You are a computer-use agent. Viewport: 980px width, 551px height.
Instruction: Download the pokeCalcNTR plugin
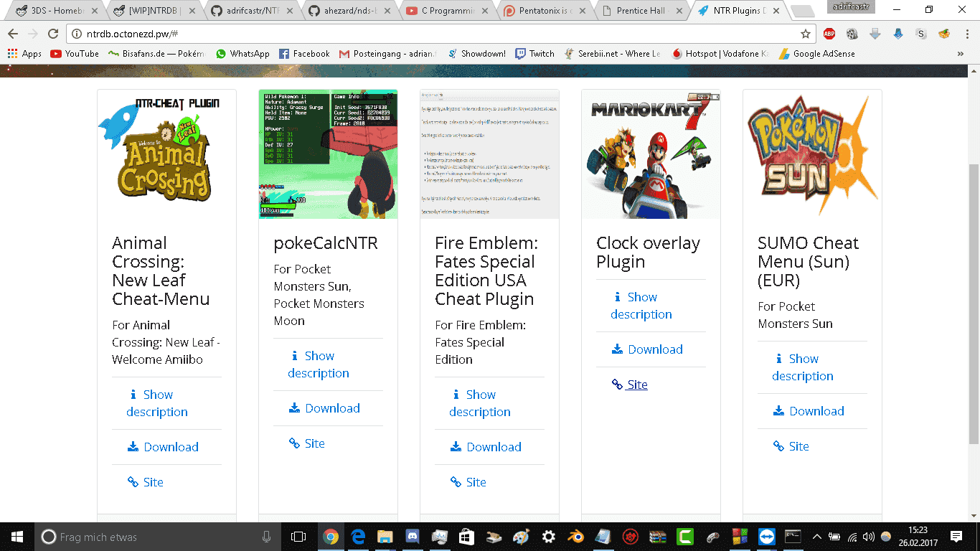tap(324, 408)
